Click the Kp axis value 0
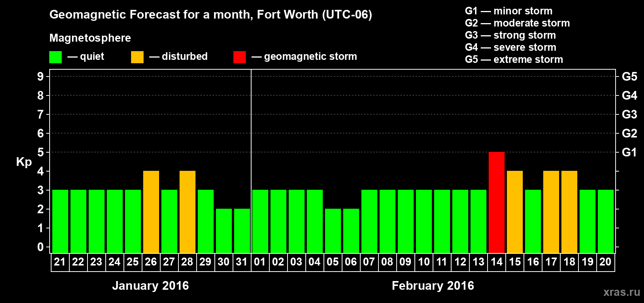The image size is (644, 303). click(41, 247)
